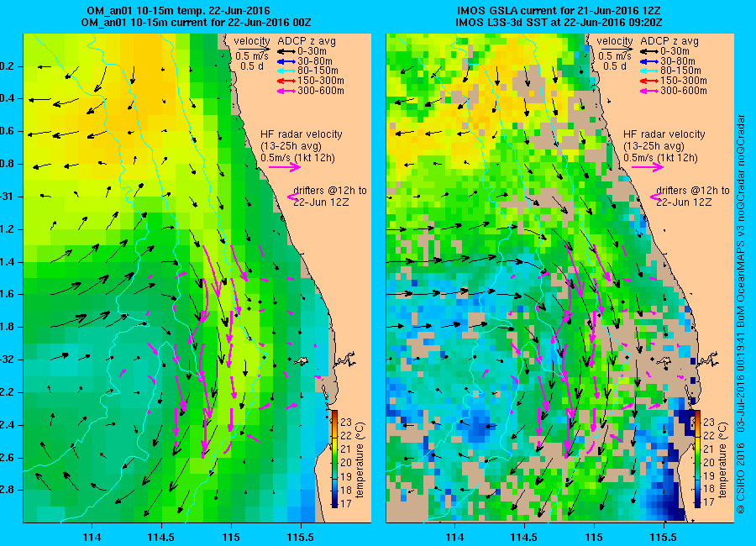Click the -32 latitude label on left axis
This screenshot has width=756, height=546.
coord(6,360)
